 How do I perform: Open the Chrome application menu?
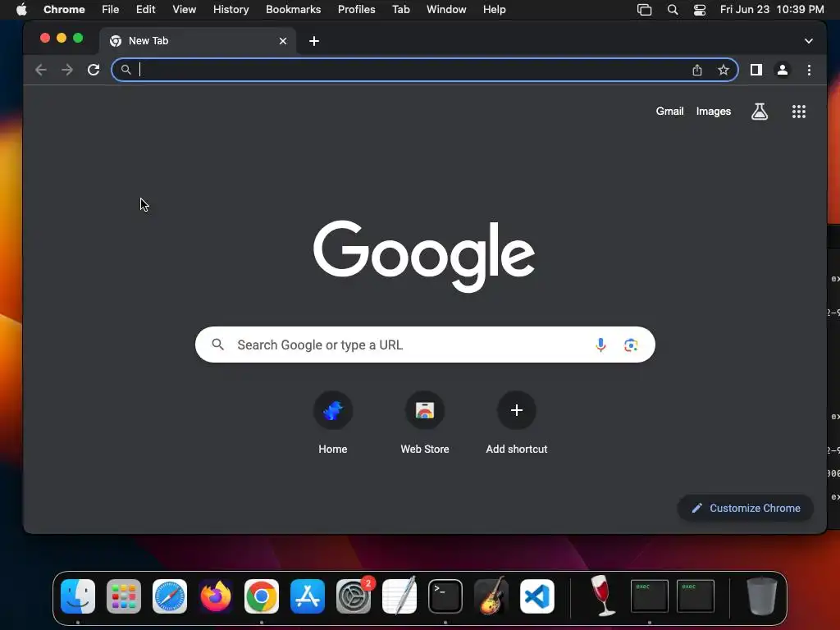coord(64,9)
